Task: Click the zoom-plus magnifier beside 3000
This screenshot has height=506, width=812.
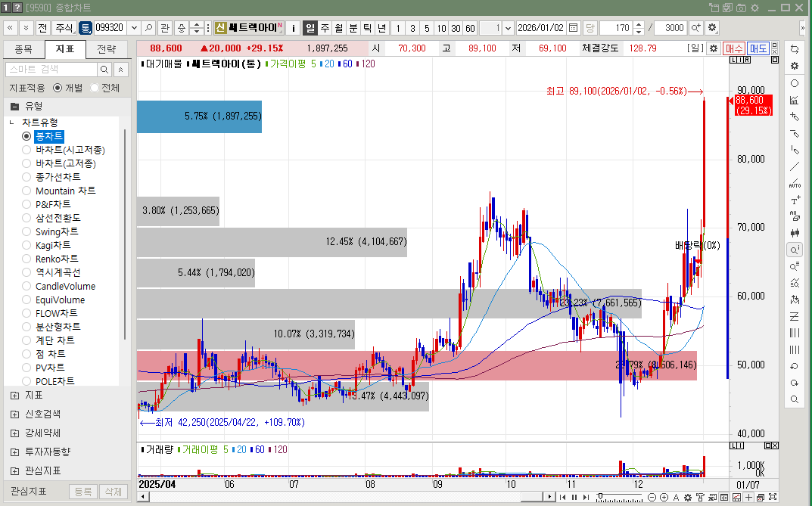Action: coord(696,28)
